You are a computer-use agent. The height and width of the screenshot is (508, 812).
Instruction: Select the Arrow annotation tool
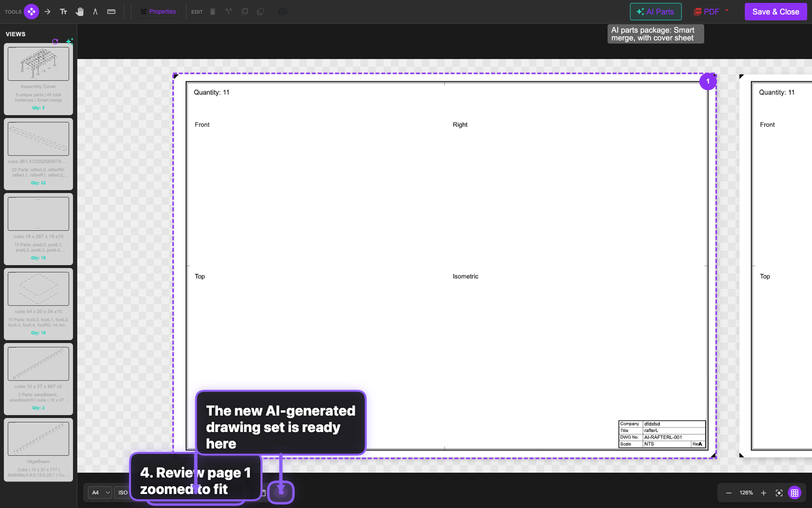coord(47,12)
